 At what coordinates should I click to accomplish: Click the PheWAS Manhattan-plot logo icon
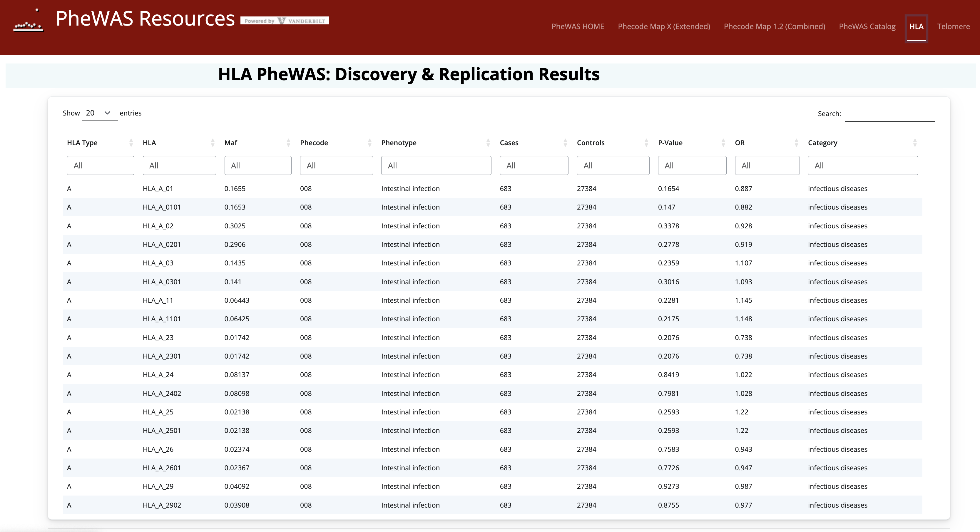tap(29, 21)
